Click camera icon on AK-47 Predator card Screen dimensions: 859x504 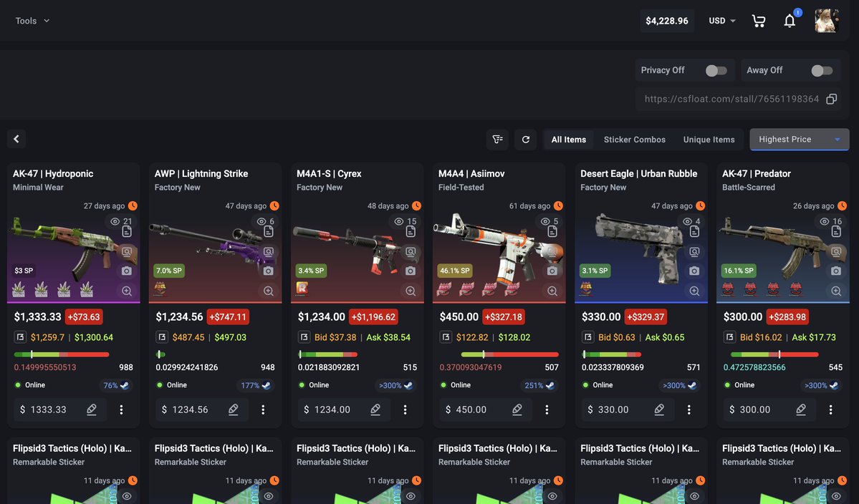(836, 271)
